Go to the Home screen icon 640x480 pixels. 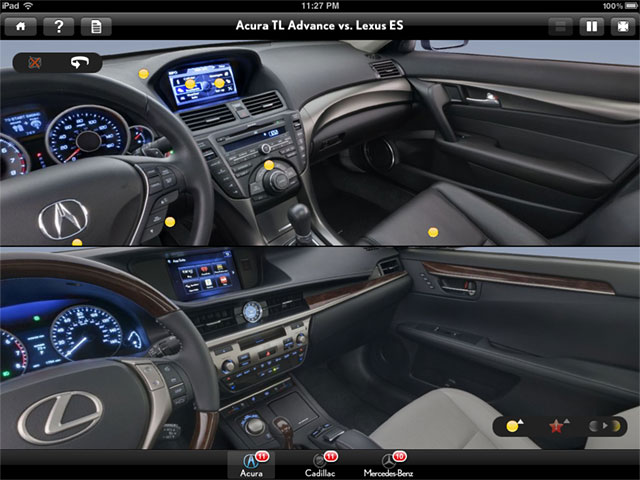coord(21,26)
